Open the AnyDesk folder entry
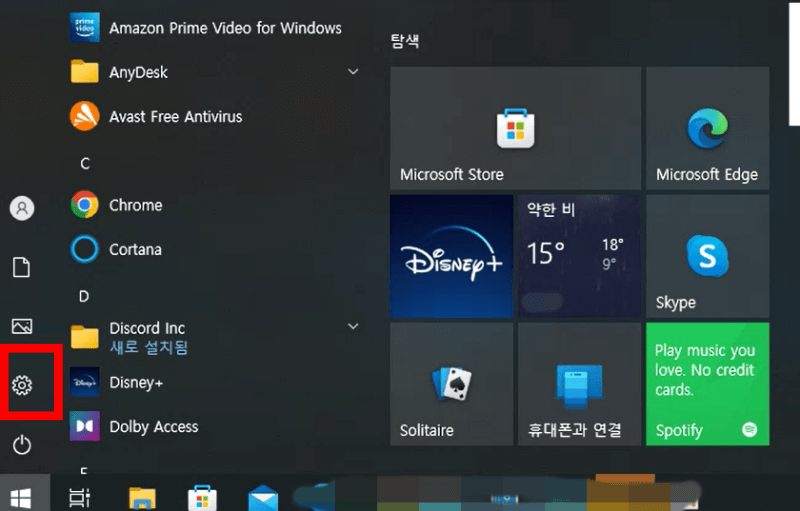The height and width of the screenshot is (511, 800). (x=214, y=72)
